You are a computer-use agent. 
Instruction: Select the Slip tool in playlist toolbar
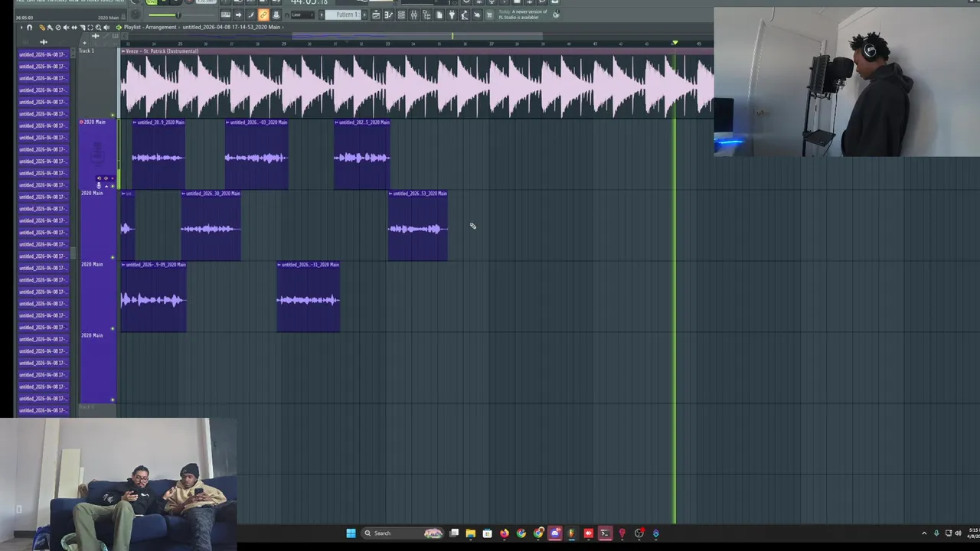(x=74, y=28)
